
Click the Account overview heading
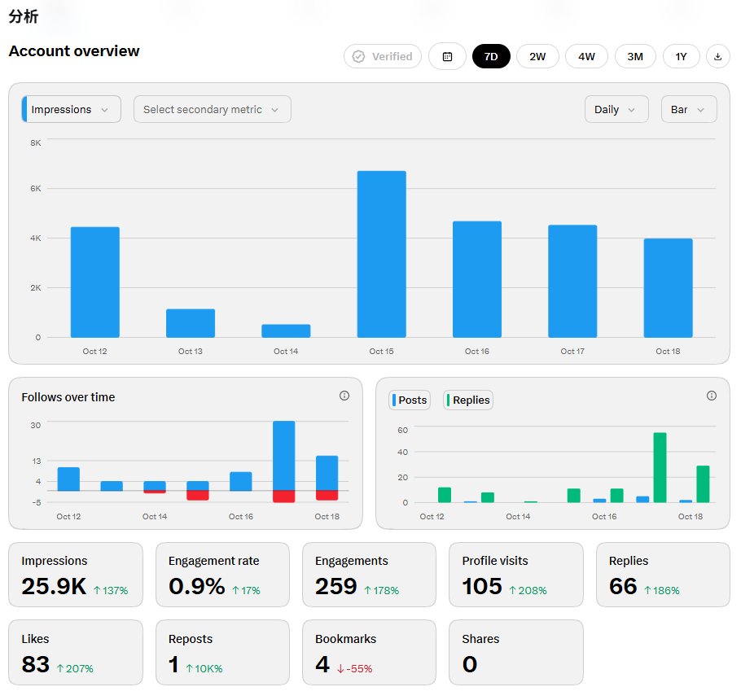[74, 51]
